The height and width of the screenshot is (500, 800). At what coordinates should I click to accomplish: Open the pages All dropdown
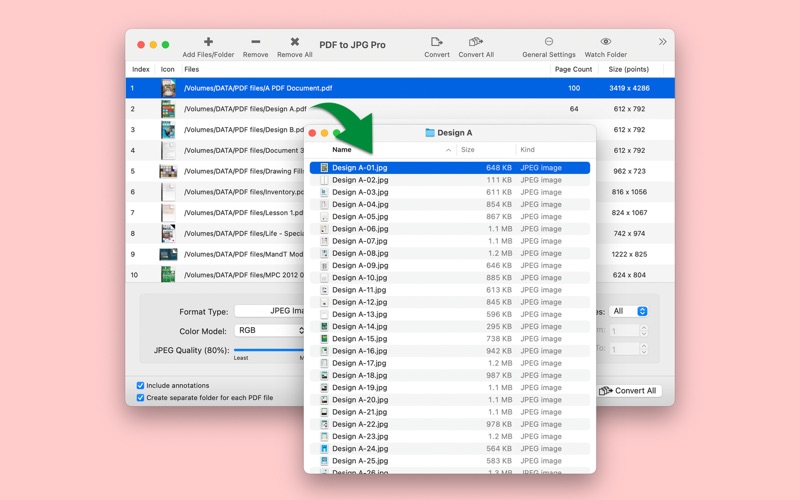click(629, 311)
